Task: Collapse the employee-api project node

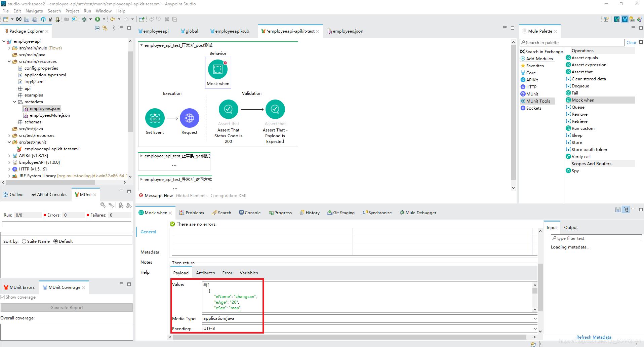Action: (4, 41)
